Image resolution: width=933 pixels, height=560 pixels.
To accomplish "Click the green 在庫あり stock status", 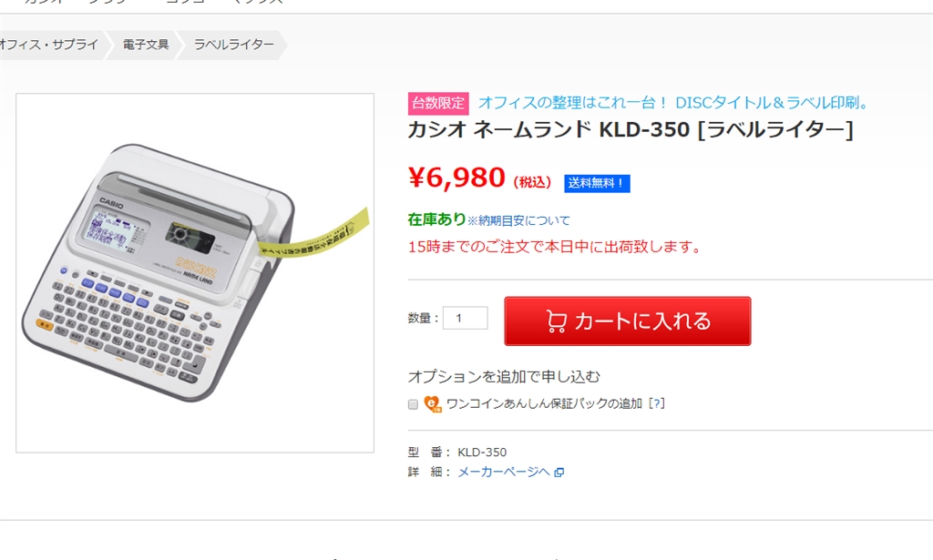I will (436, 219).
